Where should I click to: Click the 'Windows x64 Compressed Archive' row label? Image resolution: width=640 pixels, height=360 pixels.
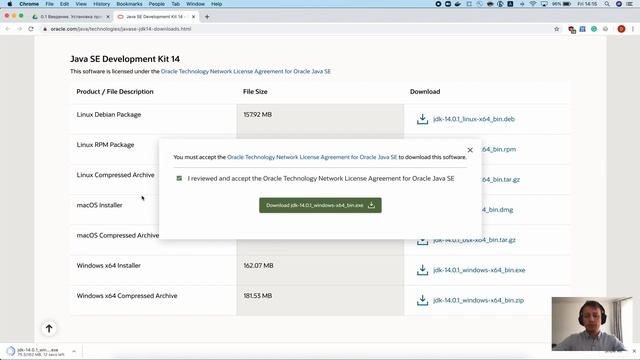coord(127,296)
